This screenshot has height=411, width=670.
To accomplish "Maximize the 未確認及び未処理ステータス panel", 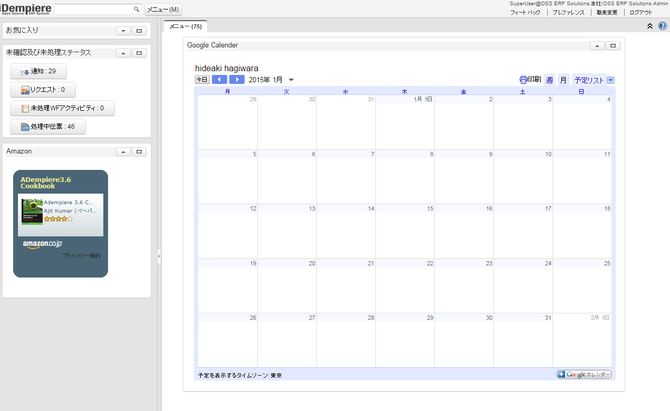I will (139, 53).
